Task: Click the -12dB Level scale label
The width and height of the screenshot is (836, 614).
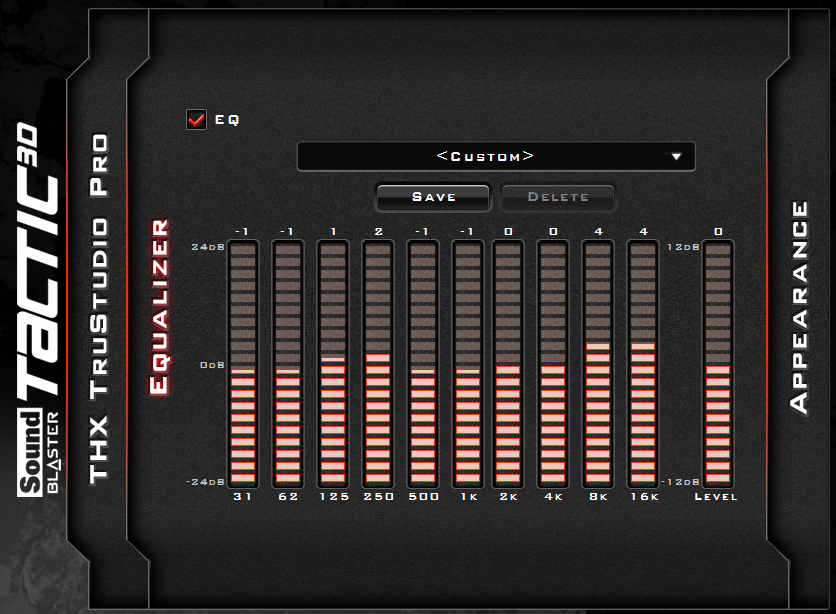Action: click(680, 482)
